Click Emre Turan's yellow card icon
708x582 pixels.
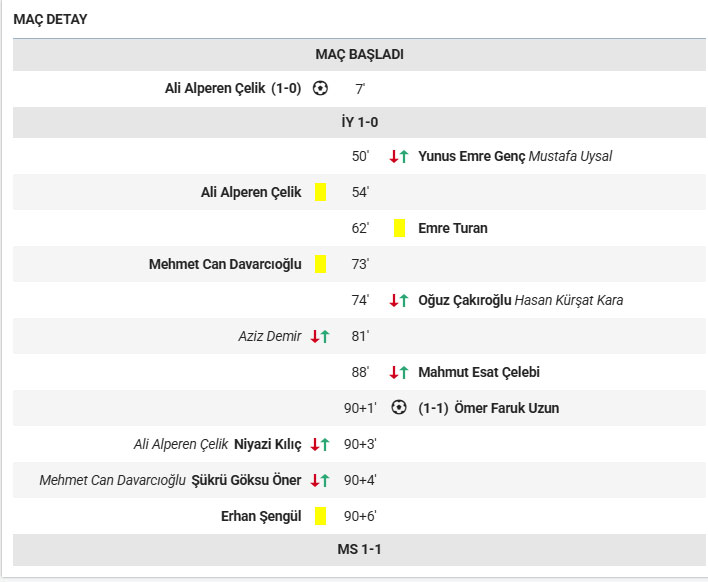point(399,228)
